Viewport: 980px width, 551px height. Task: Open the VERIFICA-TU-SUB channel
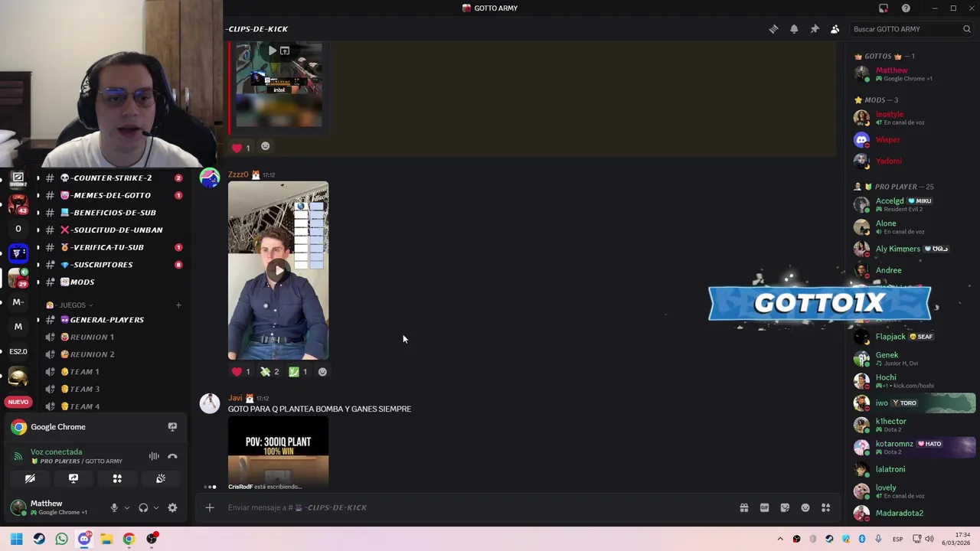pyautogui.click(x=113, y=247)
